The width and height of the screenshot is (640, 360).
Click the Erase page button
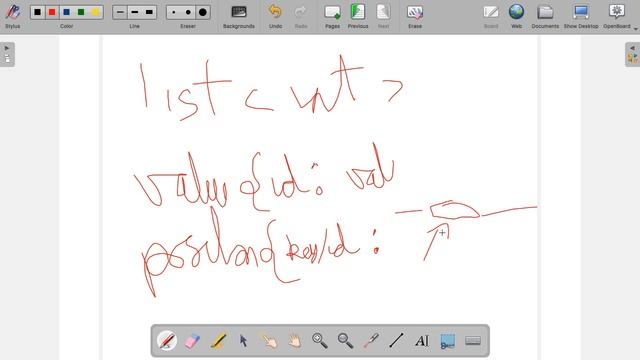(x=415, y=16)
